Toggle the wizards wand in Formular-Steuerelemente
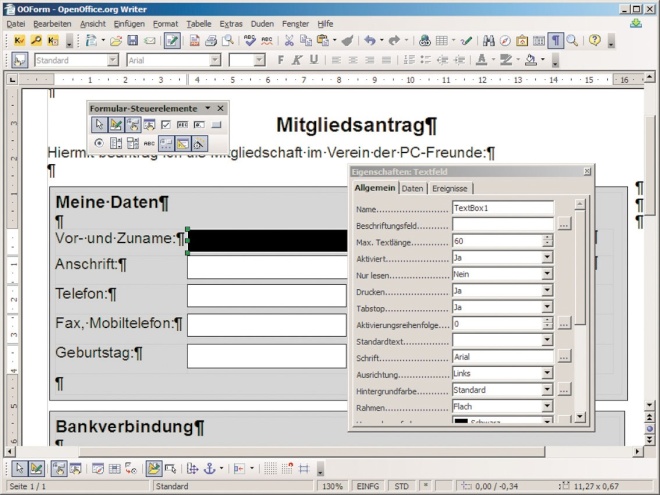 coord(200,143)
